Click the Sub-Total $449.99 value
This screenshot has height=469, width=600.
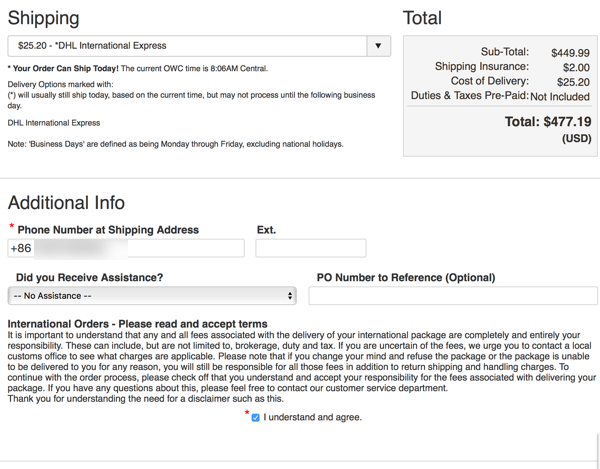coord(570,53)
